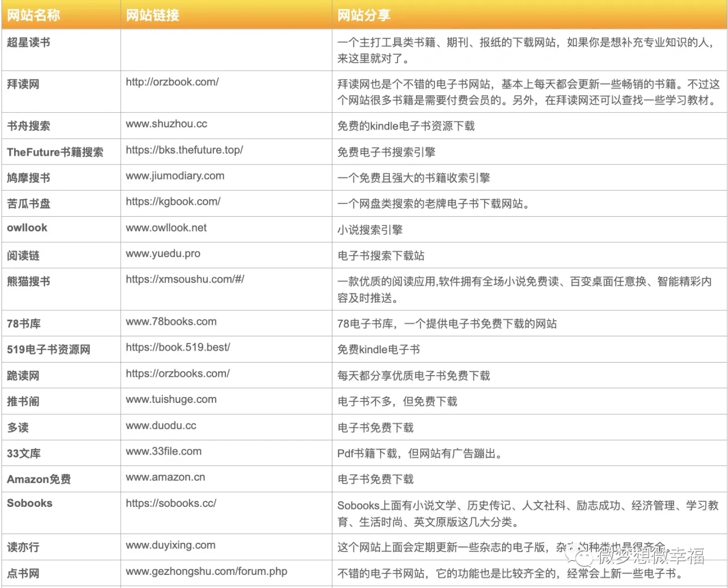Click the 电子书不多，但免费下载 description
The image size is (728, 588).
pyautogui.click(x=397, y=401)
